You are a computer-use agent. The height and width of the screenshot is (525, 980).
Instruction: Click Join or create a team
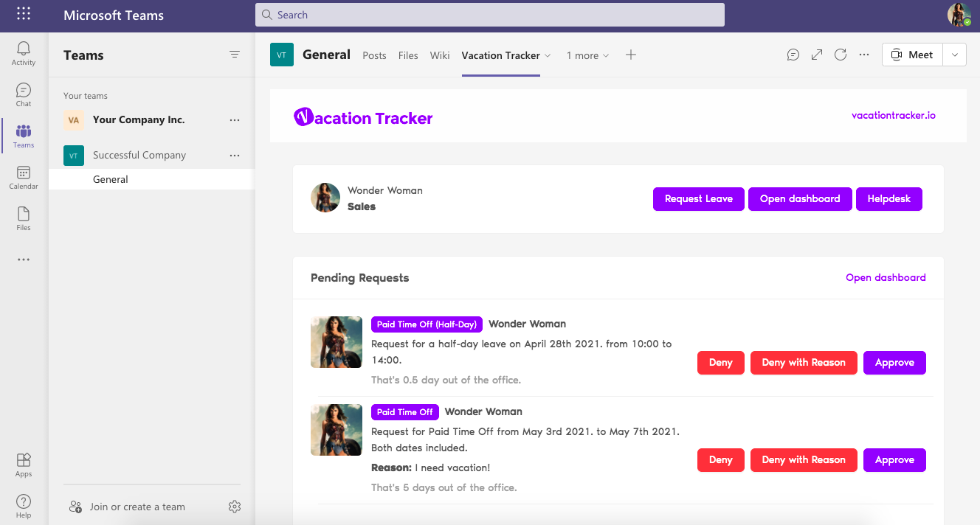(x=137, y=507)
